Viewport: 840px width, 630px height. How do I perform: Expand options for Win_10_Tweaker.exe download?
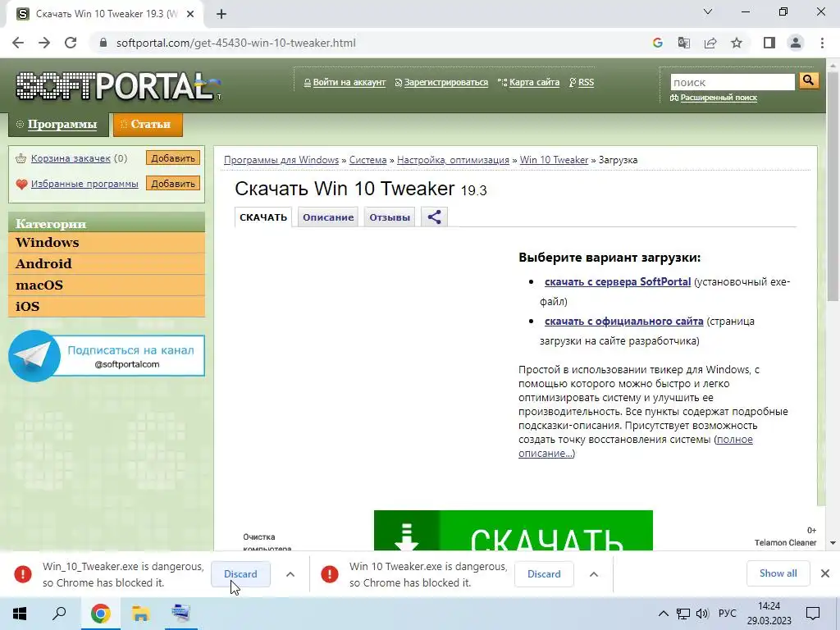(290, 574)
